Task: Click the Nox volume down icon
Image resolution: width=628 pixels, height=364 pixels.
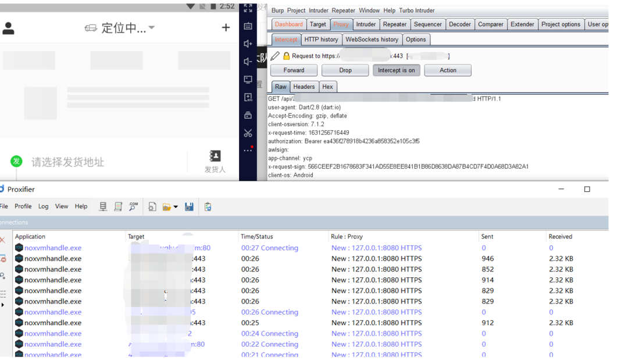Action: pos(248,61)
